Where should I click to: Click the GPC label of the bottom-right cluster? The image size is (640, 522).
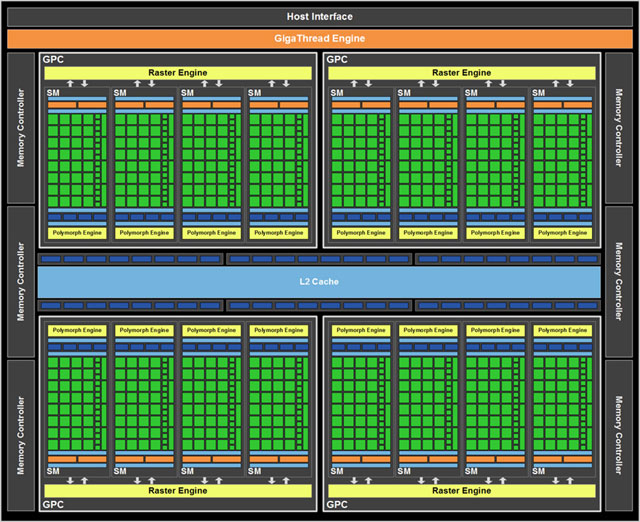coord(337,504)
